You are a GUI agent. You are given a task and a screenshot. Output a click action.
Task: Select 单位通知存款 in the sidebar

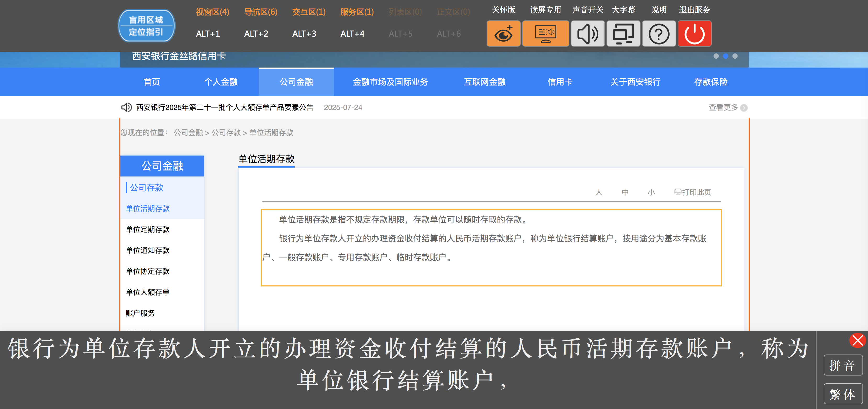148,250
